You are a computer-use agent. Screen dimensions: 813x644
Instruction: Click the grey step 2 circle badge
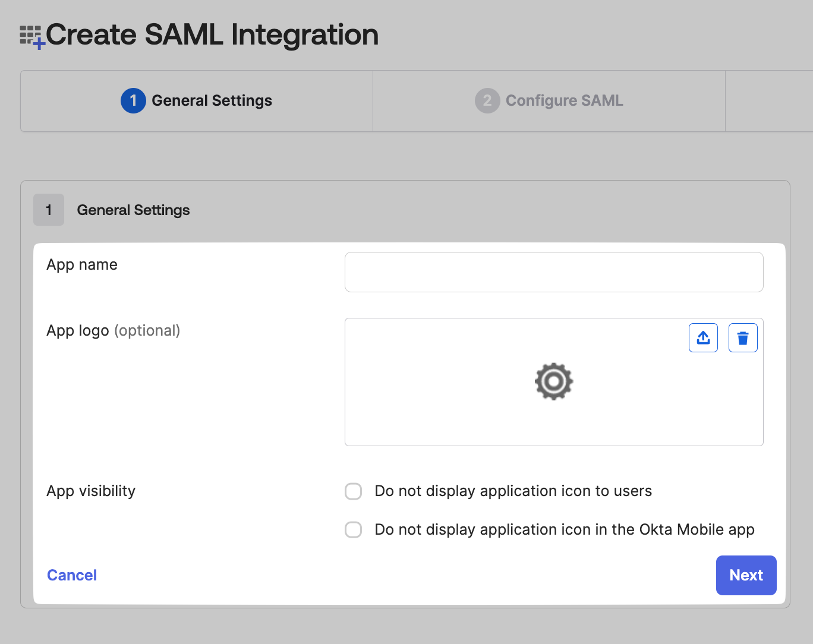[487, 101]
